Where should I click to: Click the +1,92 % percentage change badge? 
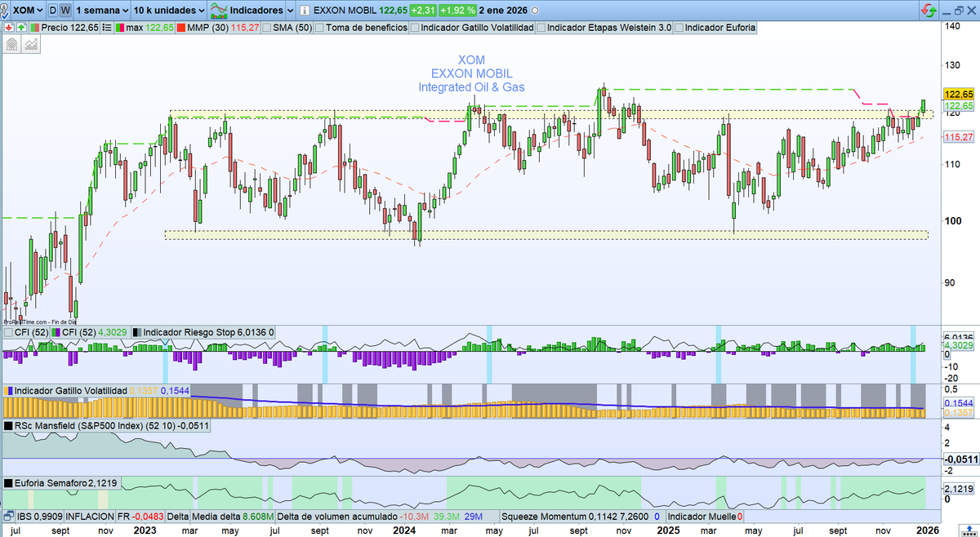coord(457,11)
